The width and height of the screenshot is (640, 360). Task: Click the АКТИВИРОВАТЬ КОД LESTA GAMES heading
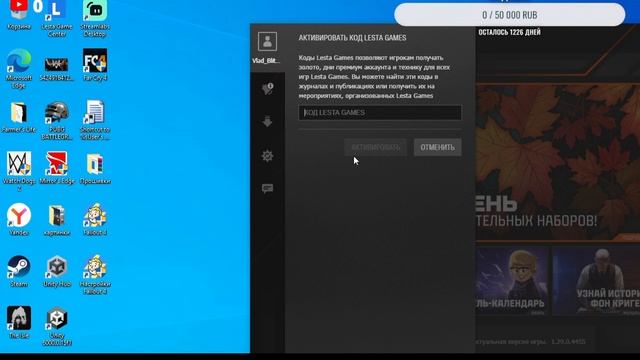[352, 38]
